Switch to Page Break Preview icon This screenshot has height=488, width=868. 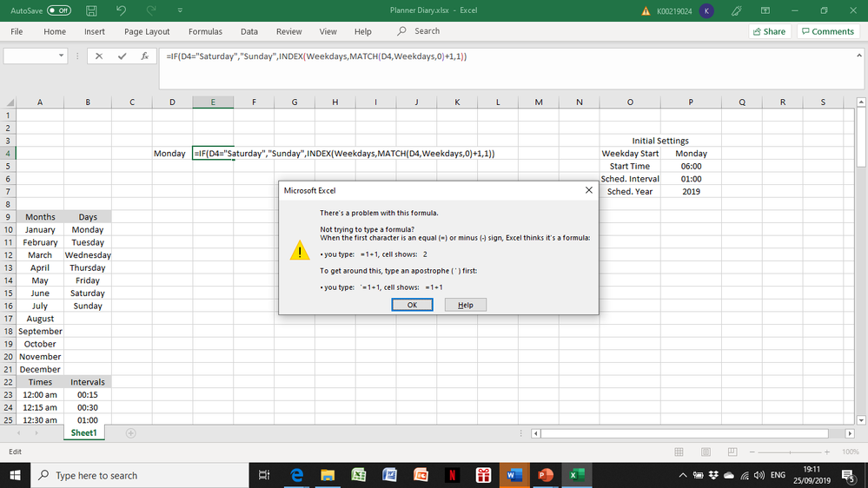[732, 452]
